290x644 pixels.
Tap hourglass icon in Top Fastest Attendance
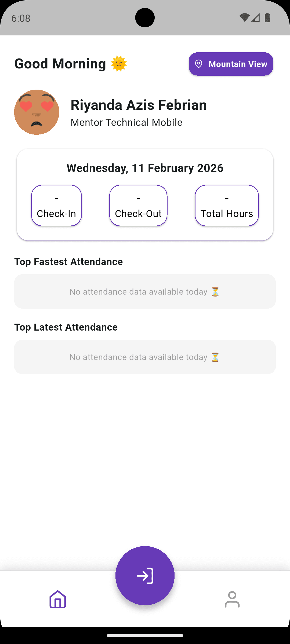click(x=215, y=292)
